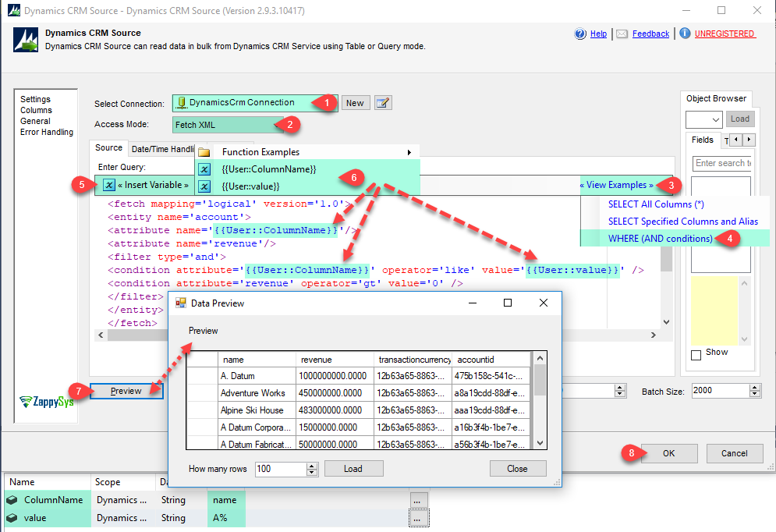Open the Settings page in the sidebar
This screenshot has height=532, width=776.
[x=35, y=99]
